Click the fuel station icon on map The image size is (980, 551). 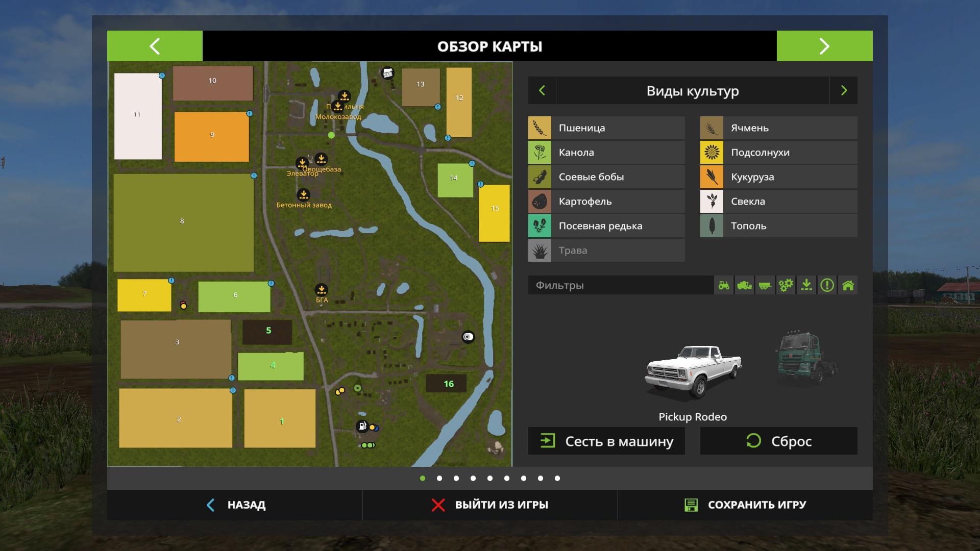[x=362, y=426]
